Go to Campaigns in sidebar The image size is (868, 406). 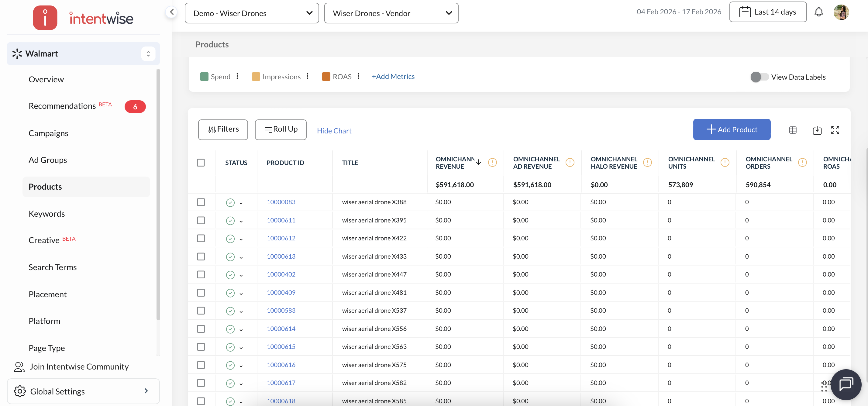(48, 133)
